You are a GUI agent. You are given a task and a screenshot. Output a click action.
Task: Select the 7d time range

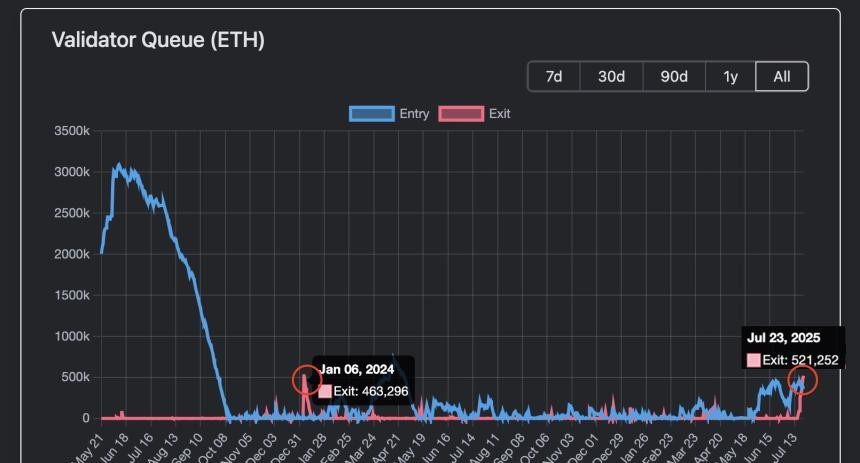(x=553, y=76)
